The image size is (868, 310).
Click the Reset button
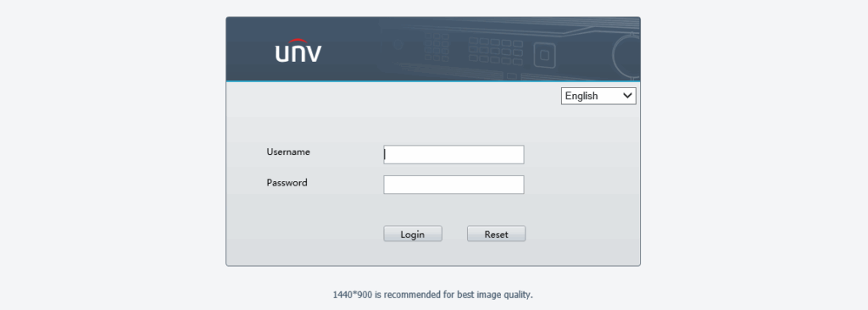coord(496,234)
